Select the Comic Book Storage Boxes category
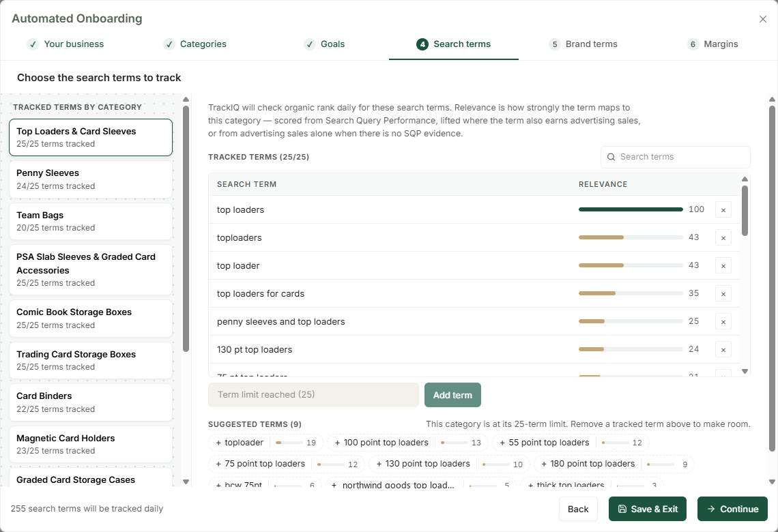The height and width of the screenshot is (532, 778). (x=91, y=319)
